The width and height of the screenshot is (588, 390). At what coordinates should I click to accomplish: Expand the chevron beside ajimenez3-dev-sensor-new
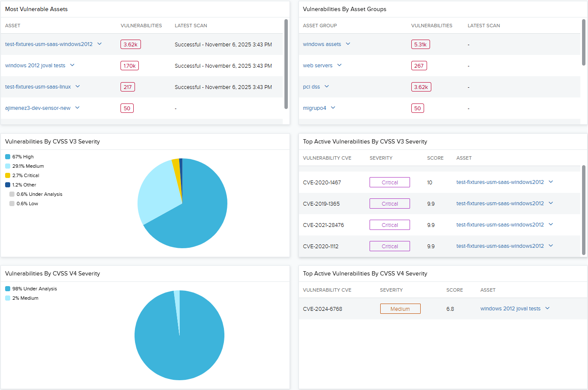pos(77,108)
